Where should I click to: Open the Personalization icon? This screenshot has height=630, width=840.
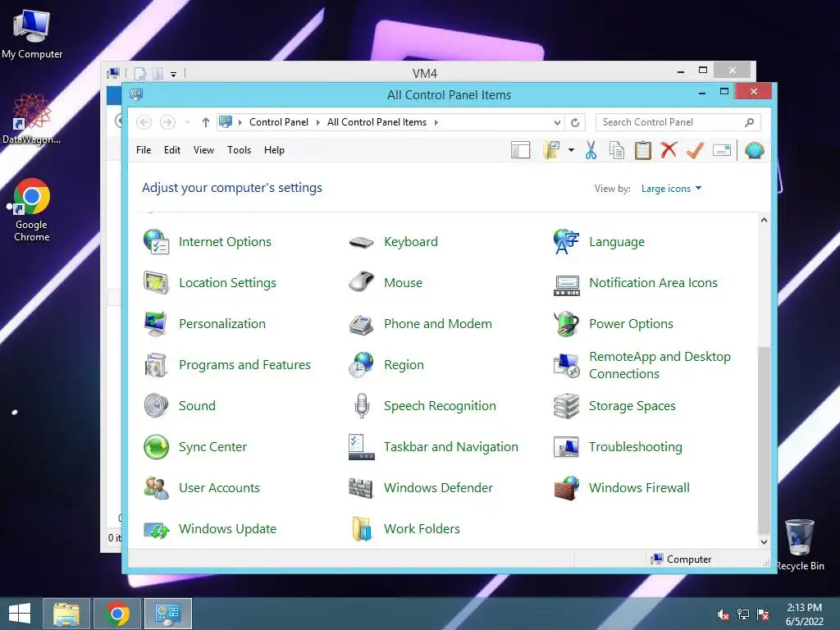(156, 323)
